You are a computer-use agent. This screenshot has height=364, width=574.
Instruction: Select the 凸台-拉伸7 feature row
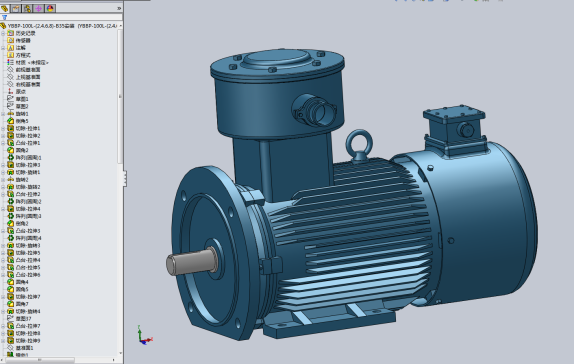point(24,326)
